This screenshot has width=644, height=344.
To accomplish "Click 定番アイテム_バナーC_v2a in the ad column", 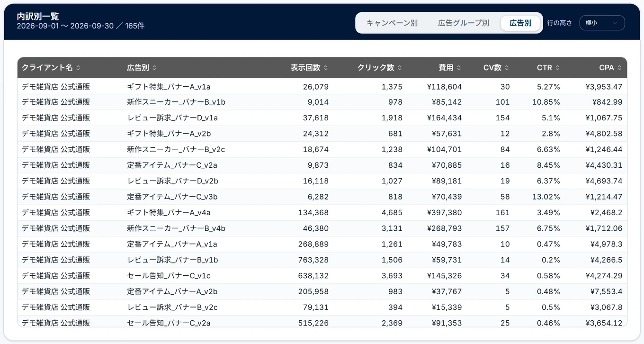I will [x=172, y=165].
